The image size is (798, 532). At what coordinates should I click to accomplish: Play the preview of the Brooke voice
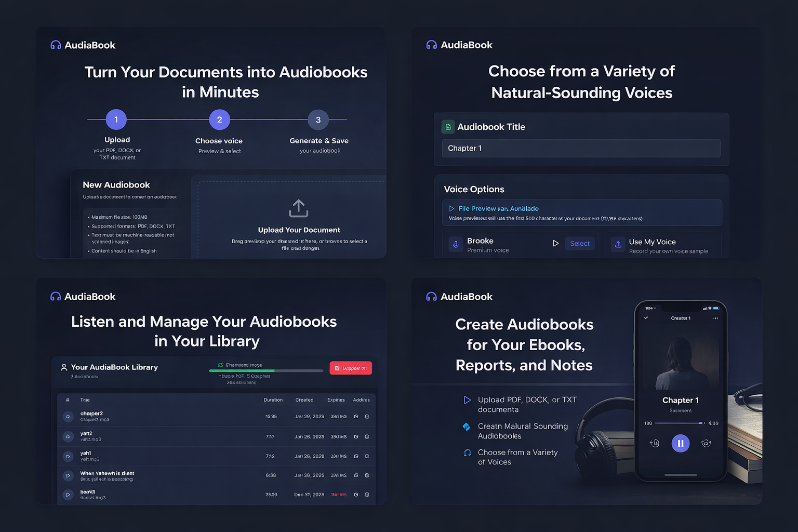point(555,243)
